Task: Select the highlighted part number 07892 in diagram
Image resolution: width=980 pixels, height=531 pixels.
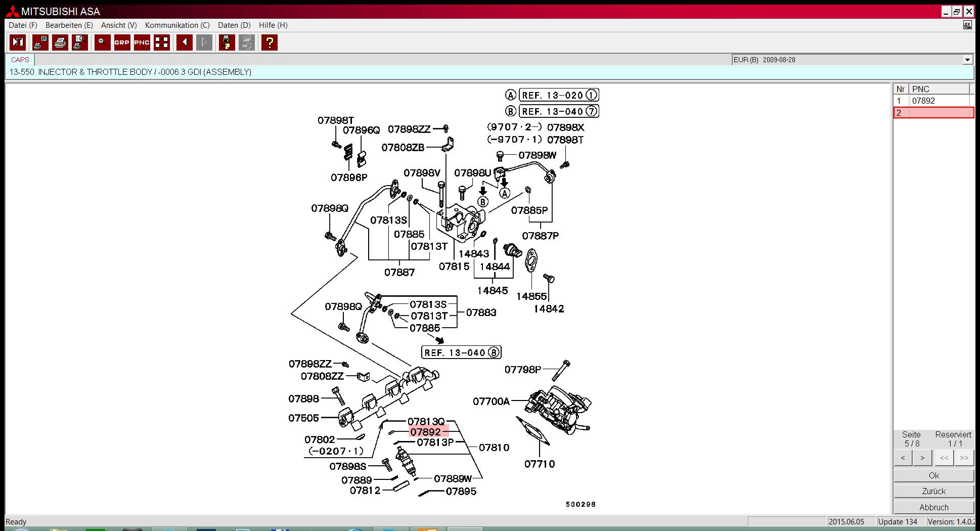Action: [x=426, y=432]
